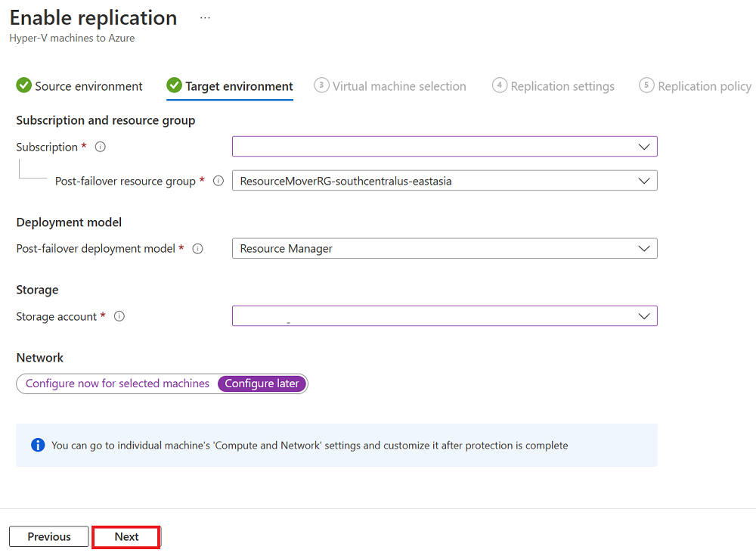Click the step 3 circle indicator
756x559 pixels.
tap(322, 86)
